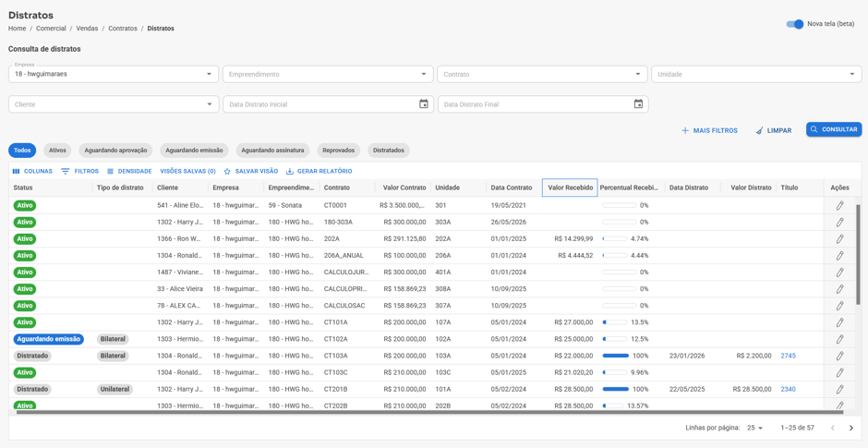
Task: Click edit pencil for CT102A
Action: (839, 339)
